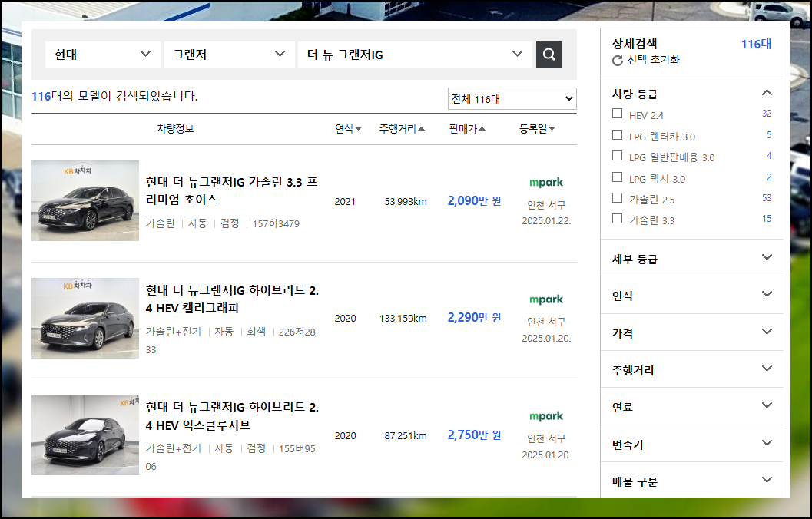Open the 현대 manufacturer dropdown
Image resolution: width=812 pixels, height=519 pixels.
102,55
